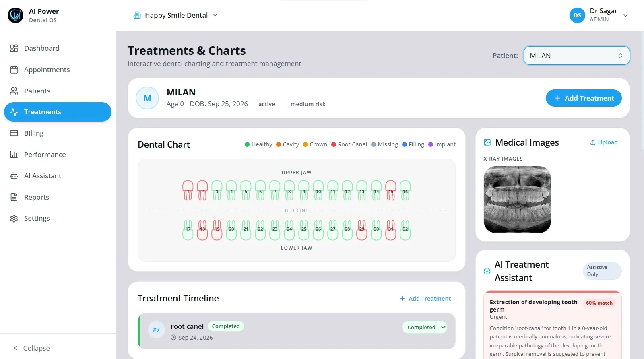The image size is (644, 359).
Task: Click the Reports document icon
Action: [14, 197]
